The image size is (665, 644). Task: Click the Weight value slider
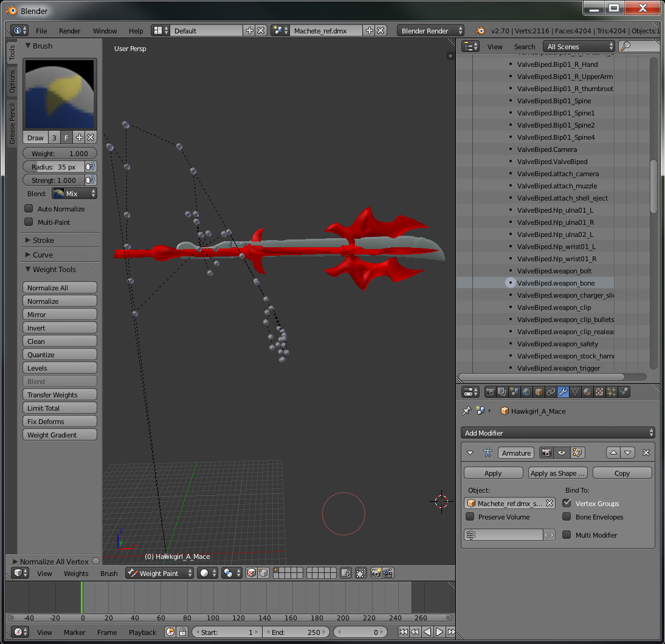(x=60, y=154)
